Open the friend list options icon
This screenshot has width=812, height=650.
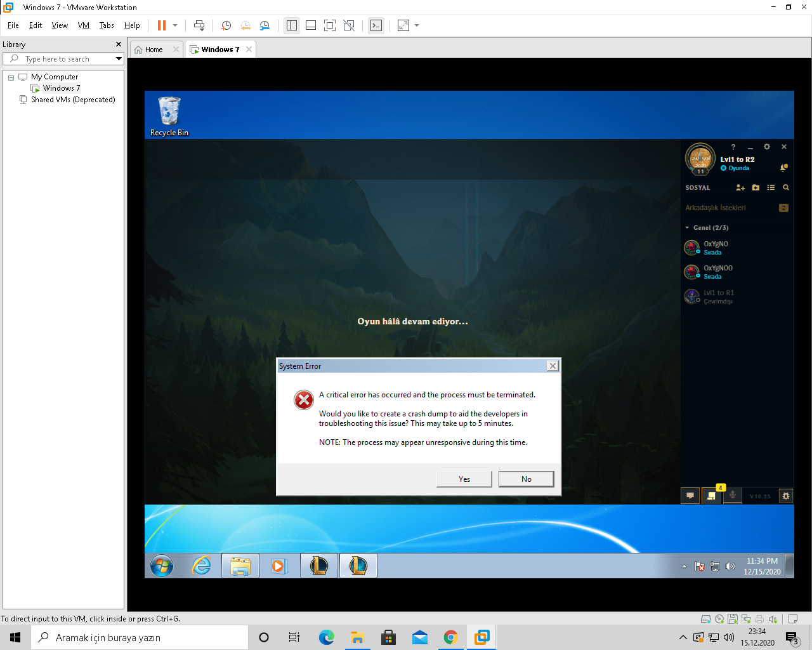click(x=771, y=188)
